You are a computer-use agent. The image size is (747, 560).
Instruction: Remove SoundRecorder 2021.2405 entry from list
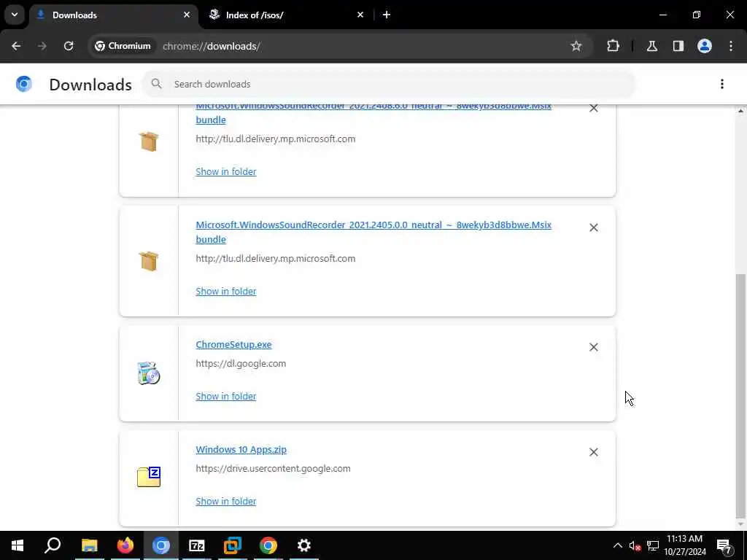[x=594, y=227]
